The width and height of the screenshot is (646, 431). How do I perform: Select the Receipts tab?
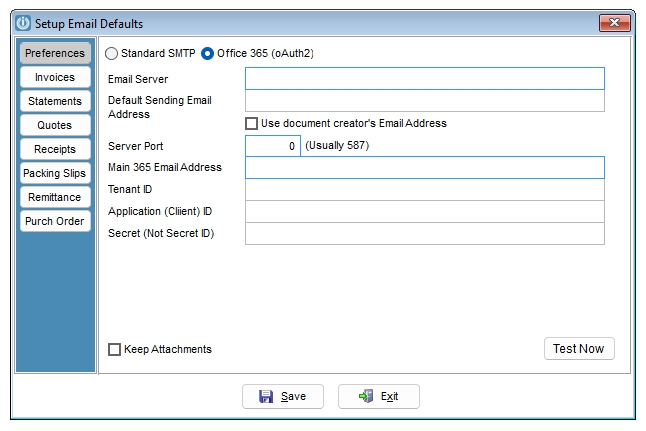(x=55, y=149)
